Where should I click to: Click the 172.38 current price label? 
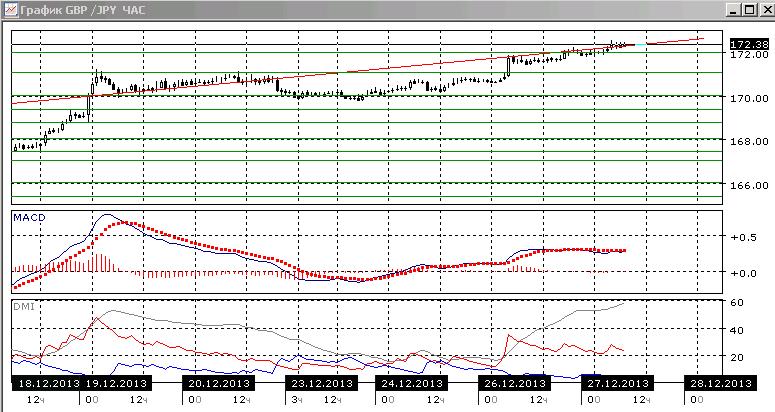click(x=749, y=44)
